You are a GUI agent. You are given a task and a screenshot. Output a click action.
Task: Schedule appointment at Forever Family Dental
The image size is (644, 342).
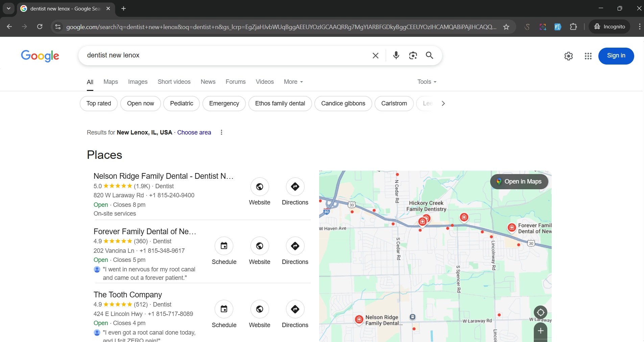pos(224,246)
